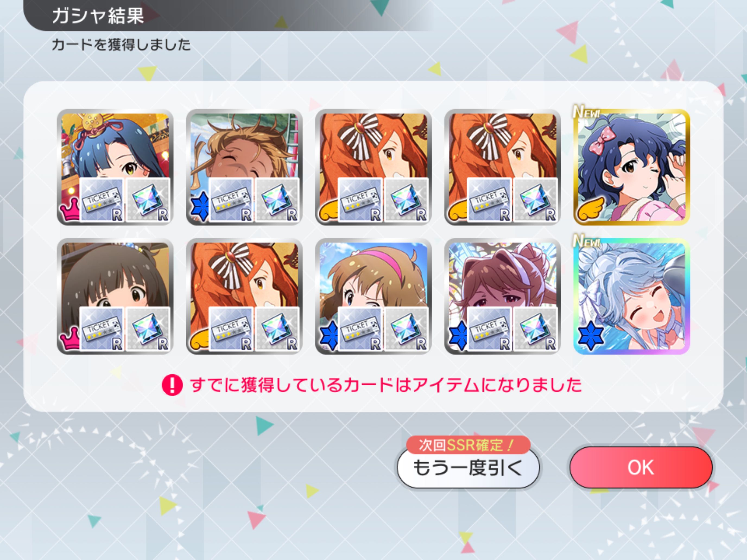Open the New rainbow-framed light-blue-haired SSR card
The image size is (747, 560).
point(631,296)
